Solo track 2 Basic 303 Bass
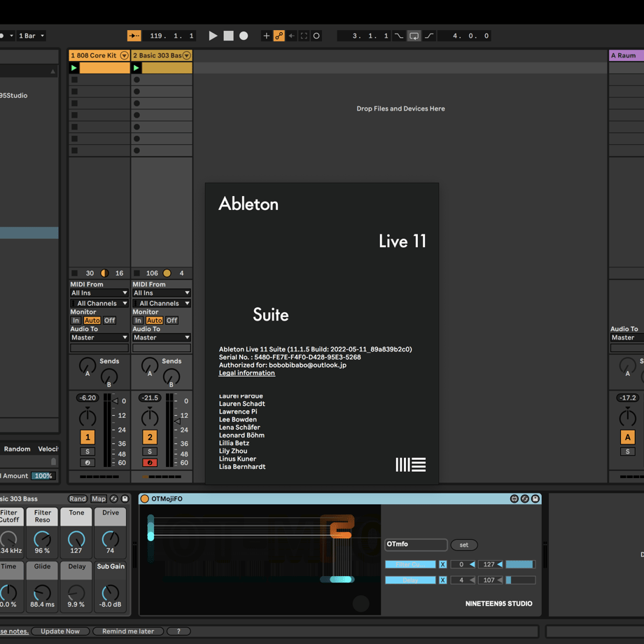The width and height of the screenshot is (644, 644). [150, 451]
